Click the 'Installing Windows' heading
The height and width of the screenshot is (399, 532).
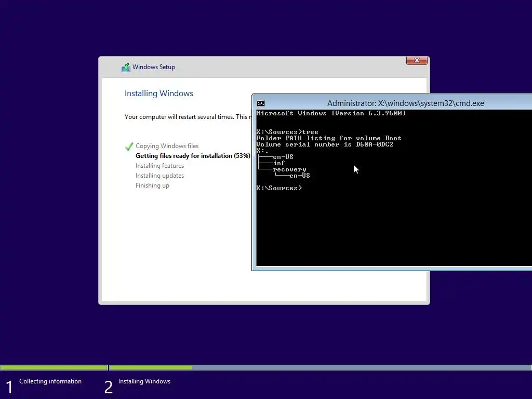pos(159,94)
